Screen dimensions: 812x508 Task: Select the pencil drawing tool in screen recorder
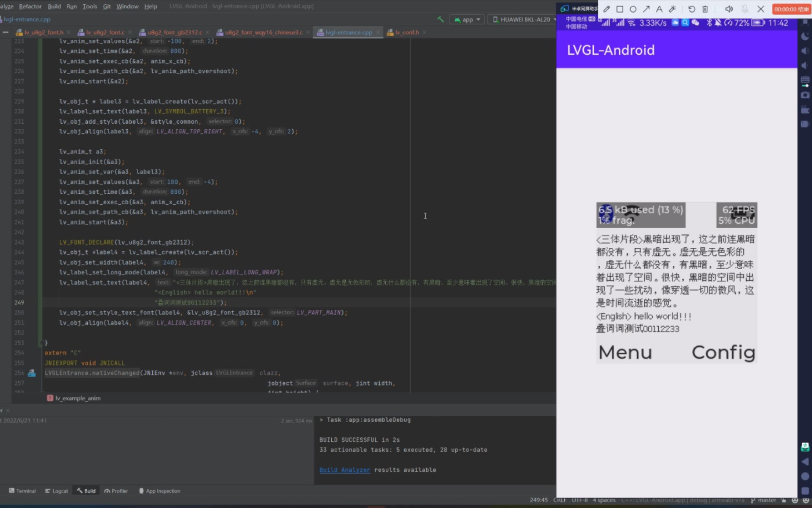607,9
